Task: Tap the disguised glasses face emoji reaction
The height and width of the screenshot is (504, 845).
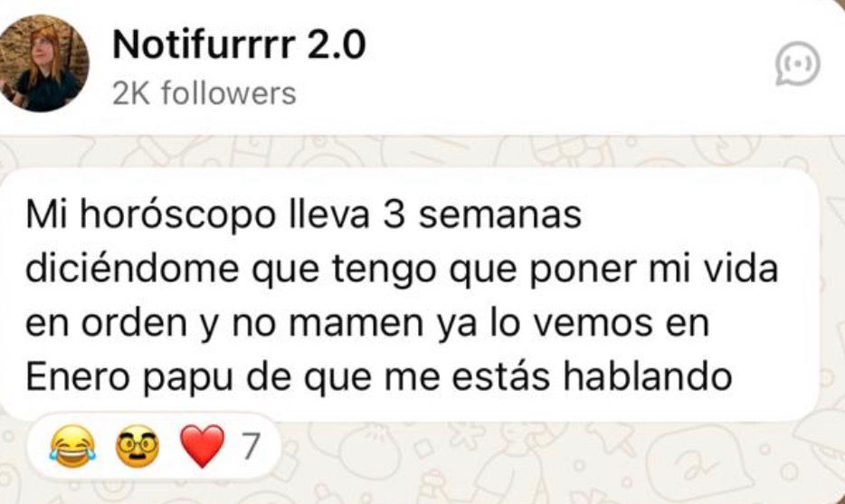Action: 138,446
